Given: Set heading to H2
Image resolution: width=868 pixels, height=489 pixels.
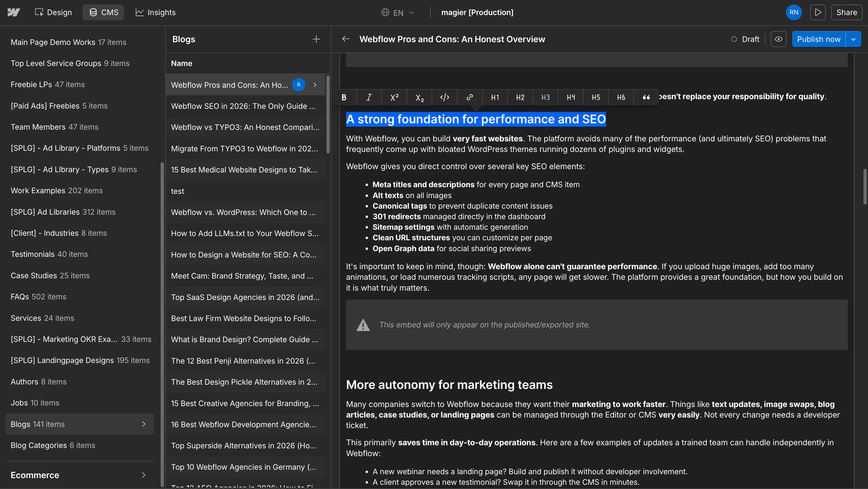Looking at the screenshot, I should pos(520,97).
